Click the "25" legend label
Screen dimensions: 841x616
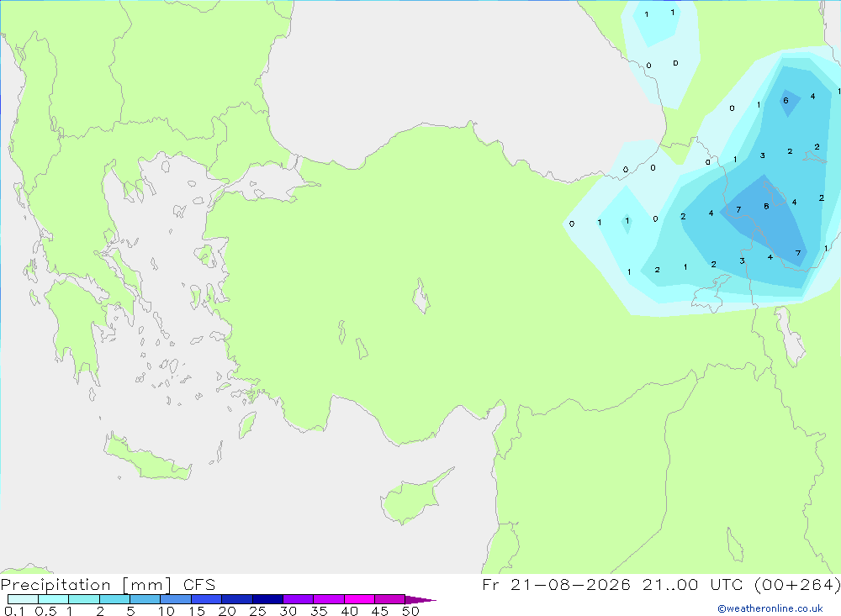[x=257, y=611]
